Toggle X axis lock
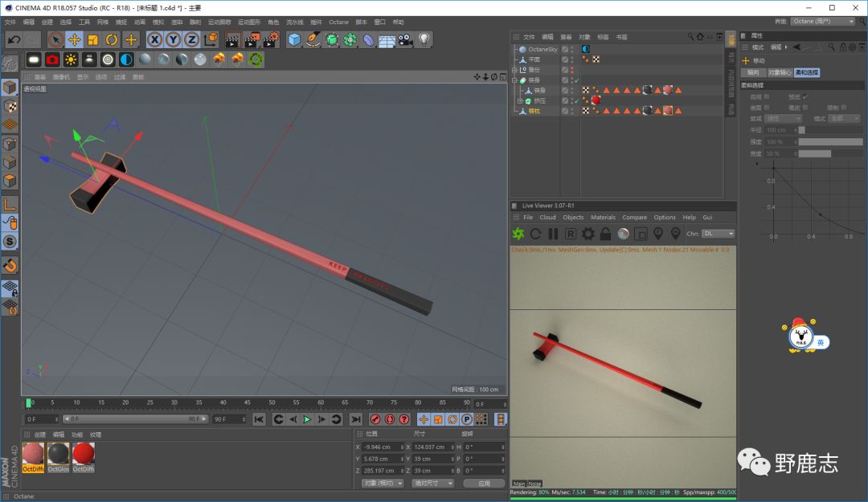868x502 pixels. click(154, 39)
